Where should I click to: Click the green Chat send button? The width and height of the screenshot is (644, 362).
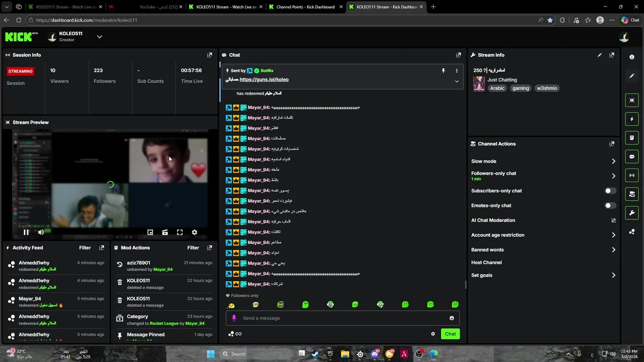[x=450, y=334]
